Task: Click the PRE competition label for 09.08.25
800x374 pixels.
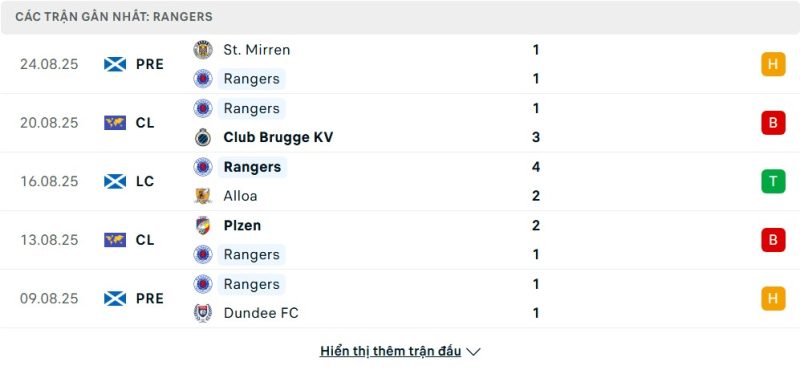Action: (x=150, y=298)
